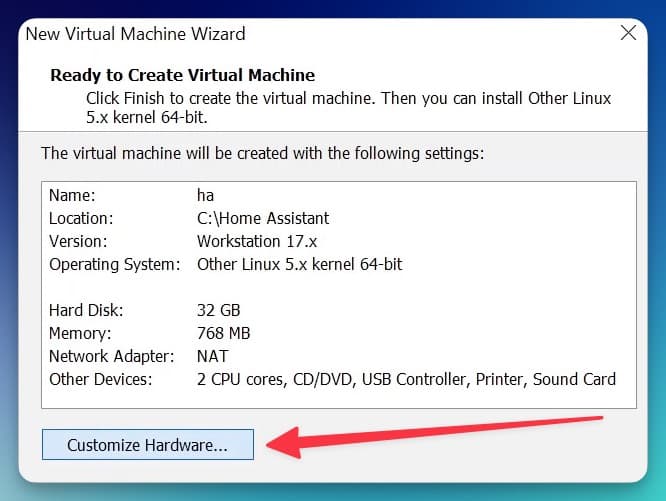Image resolution: width=666 pixels, height=501 pixels.
Task: Close the New Virtual Machine Wizard dialog
Action: pyautogui.click(x=628, y=33)
